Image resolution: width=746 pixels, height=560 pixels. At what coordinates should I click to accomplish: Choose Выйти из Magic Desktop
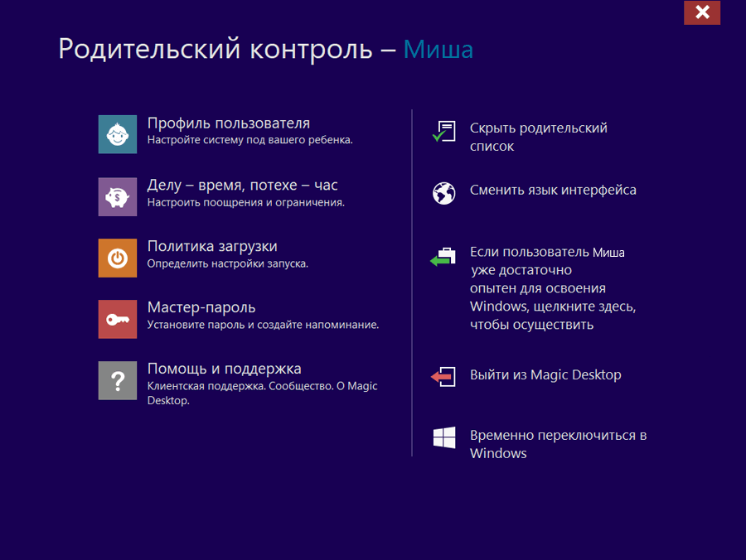click(x=545, y=375)
